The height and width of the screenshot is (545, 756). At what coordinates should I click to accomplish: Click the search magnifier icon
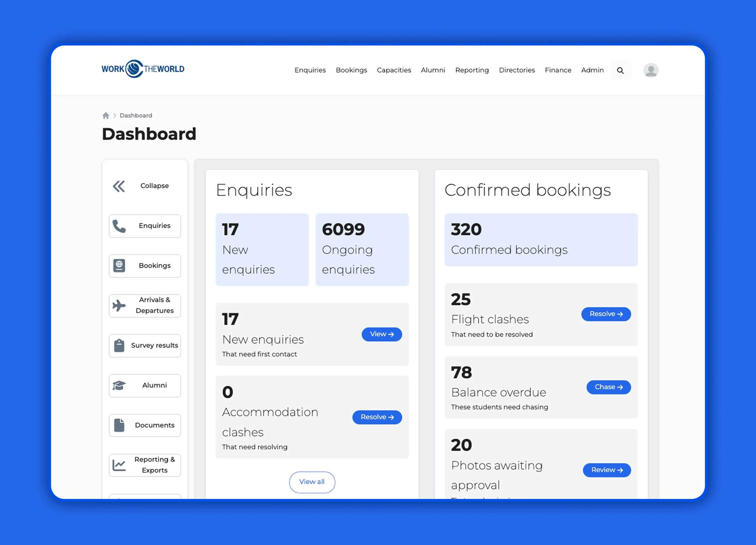(x=620, y=71)
